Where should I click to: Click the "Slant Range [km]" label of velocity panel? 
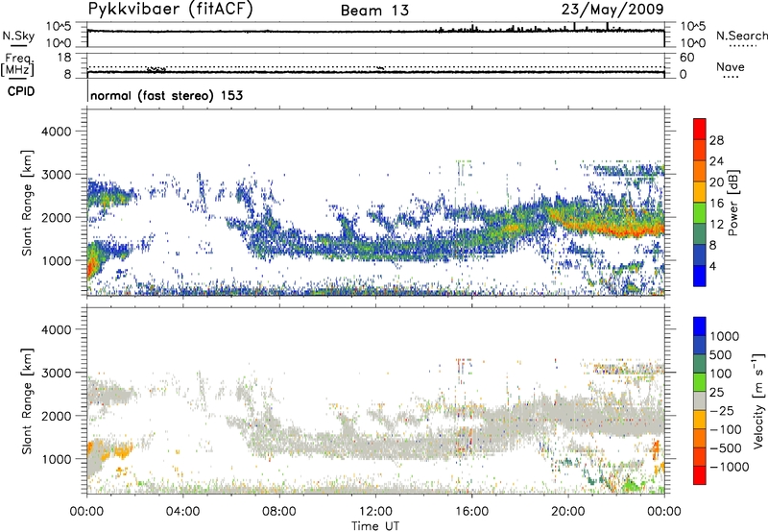(27, 401)
